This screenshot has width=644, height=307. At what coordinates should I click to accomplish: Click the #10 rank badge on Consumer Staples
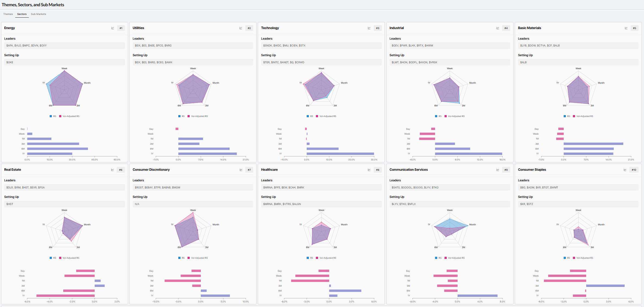click(x=634, y=170)
